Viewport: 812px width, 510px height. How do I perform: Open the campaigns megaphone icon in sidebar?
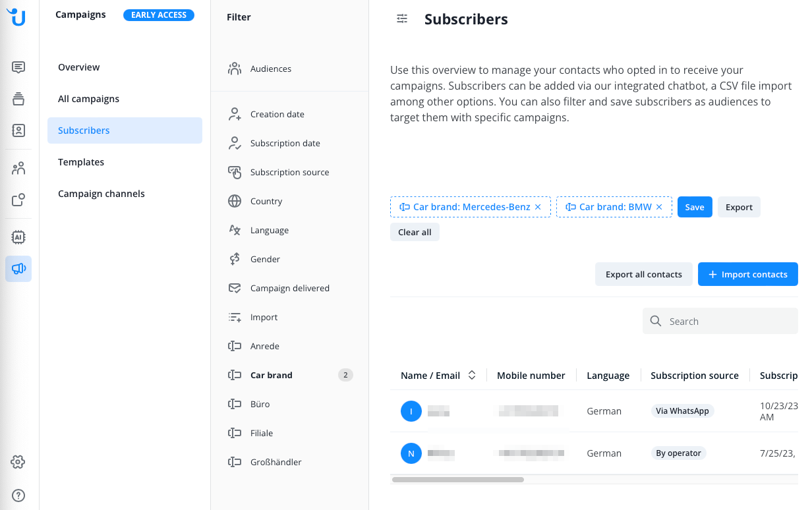[18, 269]
